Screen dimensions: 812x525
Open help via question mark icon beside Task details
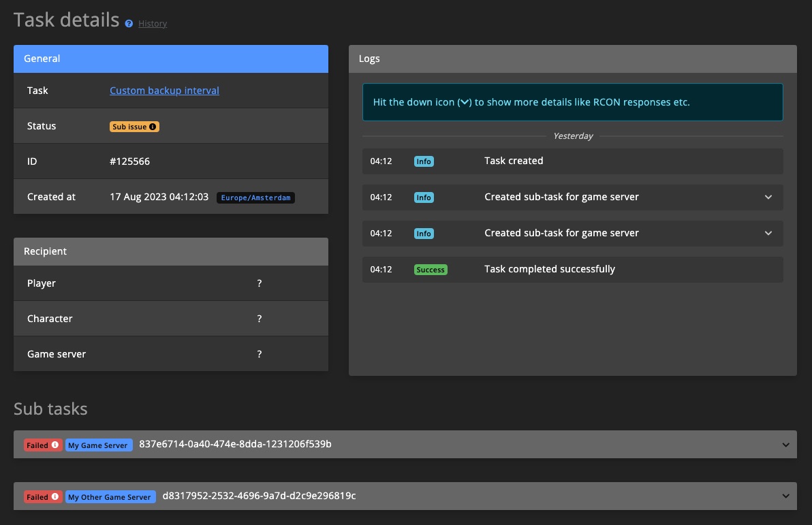click(129, 22)
